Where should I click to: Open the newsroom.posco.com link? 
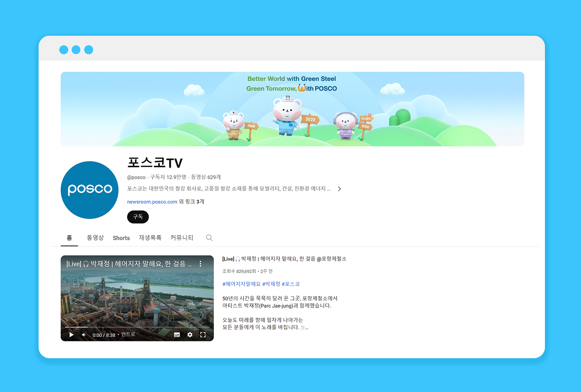[152, 202]
